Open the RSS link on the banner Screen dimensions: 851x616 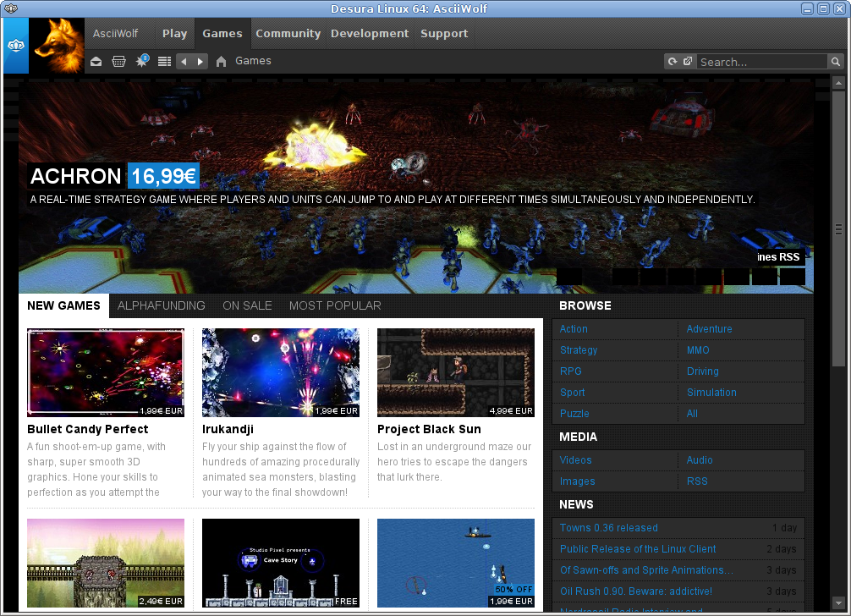(778, 257)
